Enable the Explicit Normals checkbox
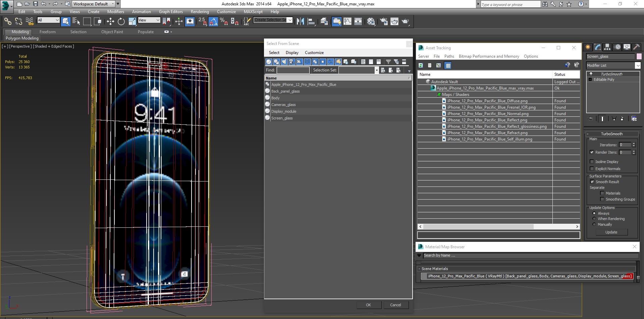This screenshot has width=644, height=319. pyautogui.click(x=592, y=168)
